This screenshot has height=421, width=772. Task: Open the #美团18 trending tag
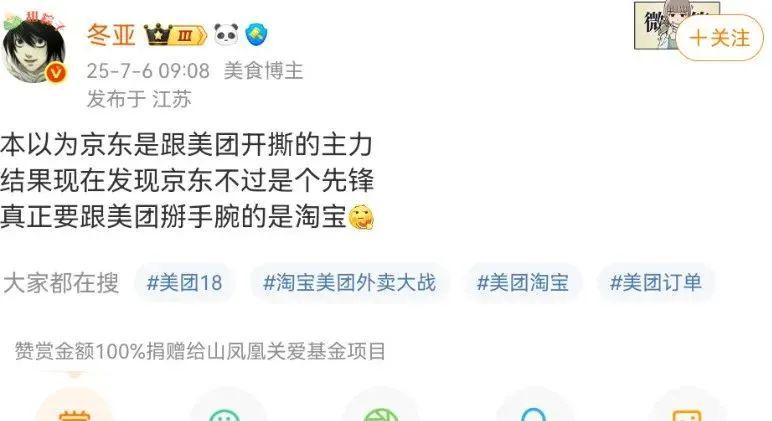coord(185,283)
